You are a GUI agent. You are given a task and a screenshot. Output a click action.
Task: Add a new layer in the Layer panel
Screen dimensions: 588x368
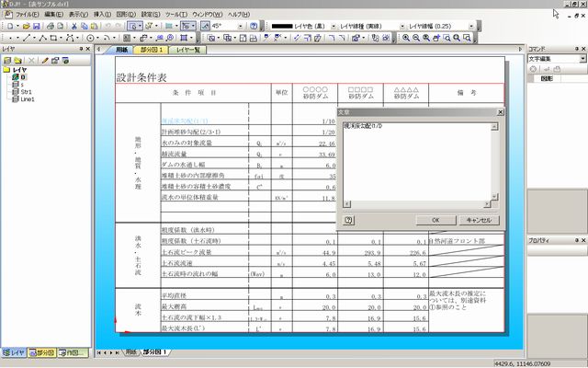[x=7, y=61]
